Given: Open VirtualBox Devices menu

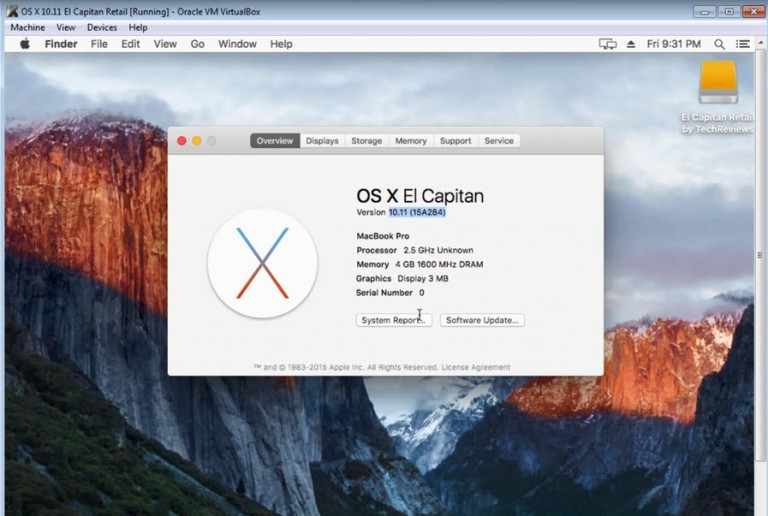Looking at the screenshot, I should point(102,27).
